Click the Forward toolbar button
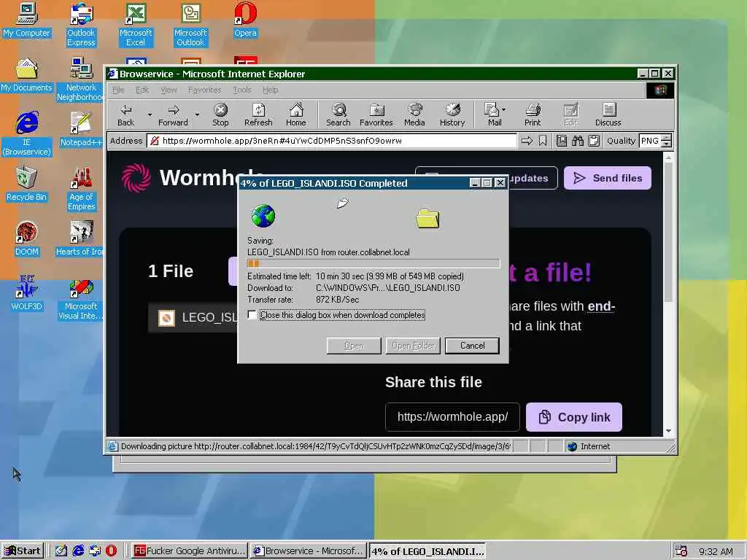 (173, 115)
